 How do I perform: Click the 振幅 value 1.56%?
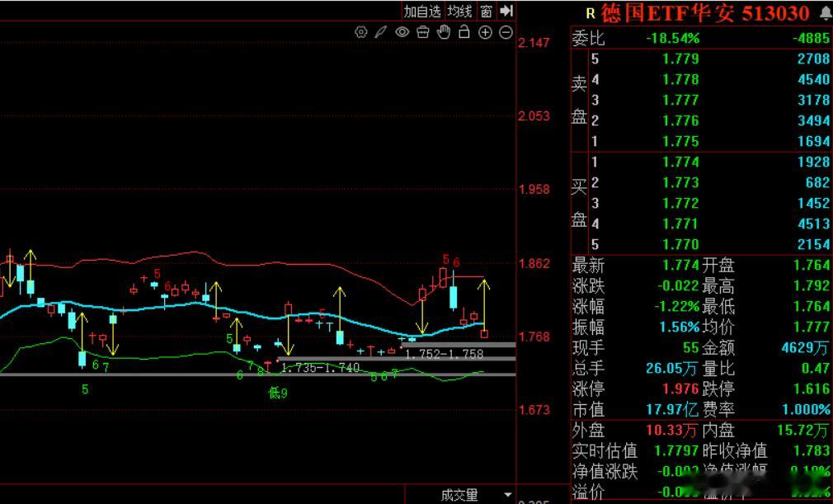tap(680, 327)
